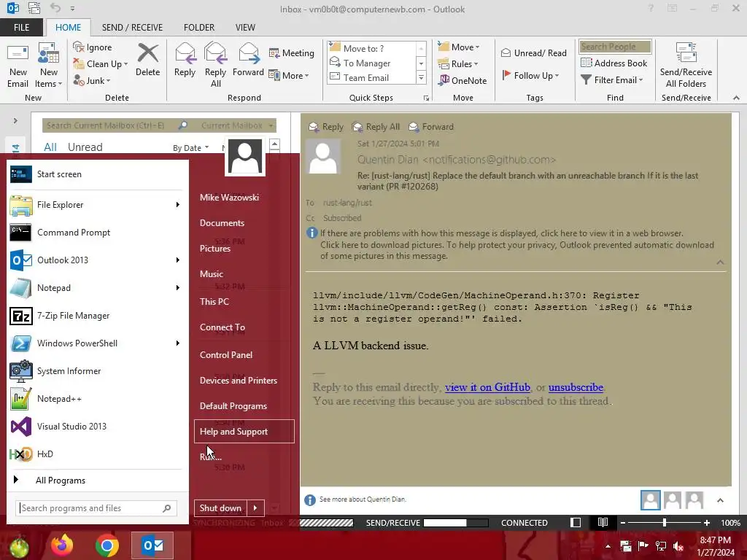The image size is (747, 560).
Task: Open the FILE tab
Action: [x=21, y=28]
